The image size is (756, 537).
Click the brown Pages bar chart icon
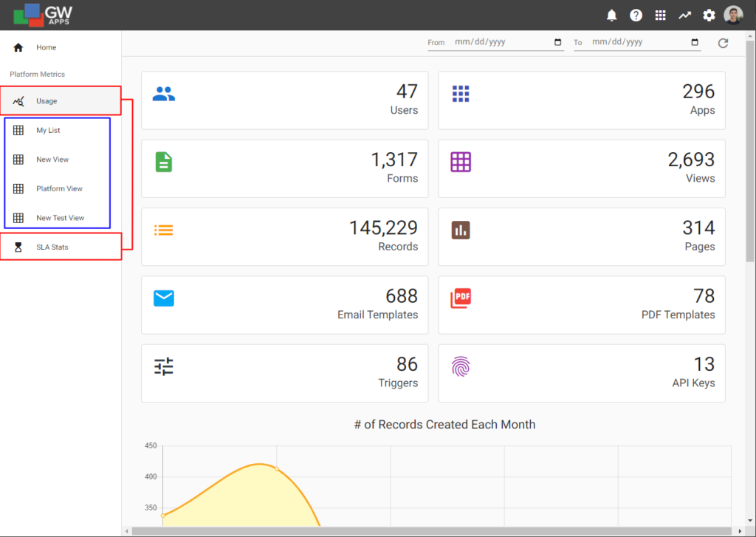click(x=461, y=230)
